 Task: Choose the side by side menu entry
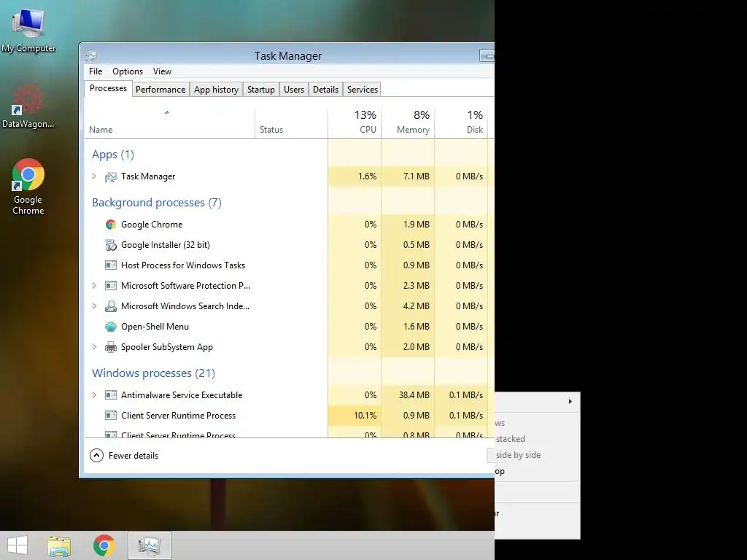tap(519, 455)
